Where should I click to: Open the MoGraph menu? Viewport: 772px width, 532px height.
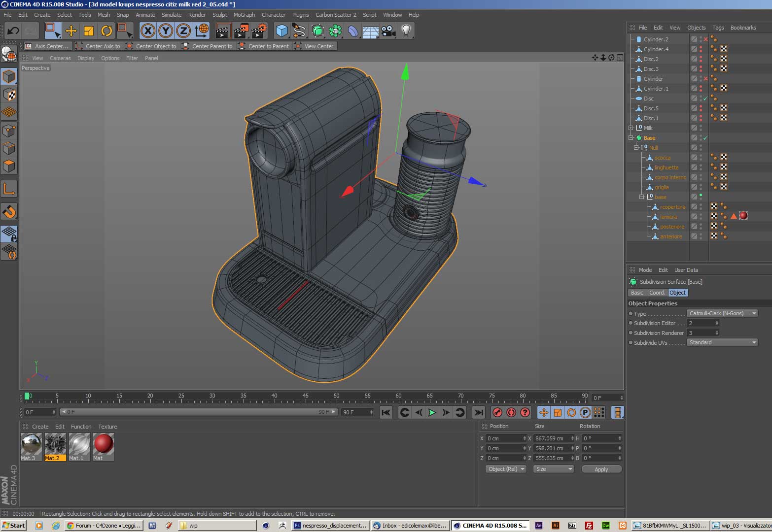(x=244, y=15)
